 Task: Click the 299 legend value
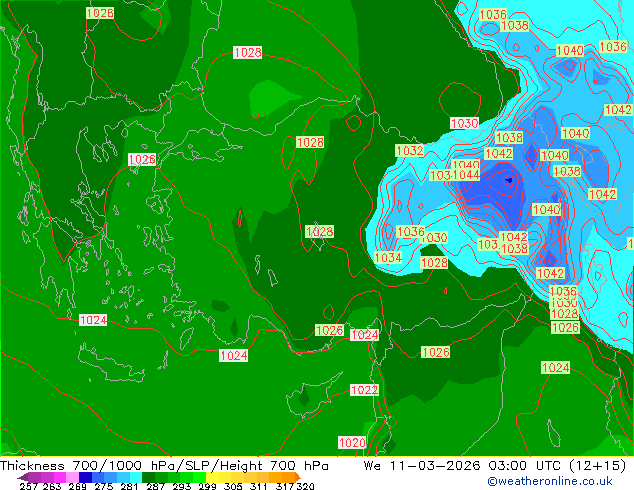[207, 486]
